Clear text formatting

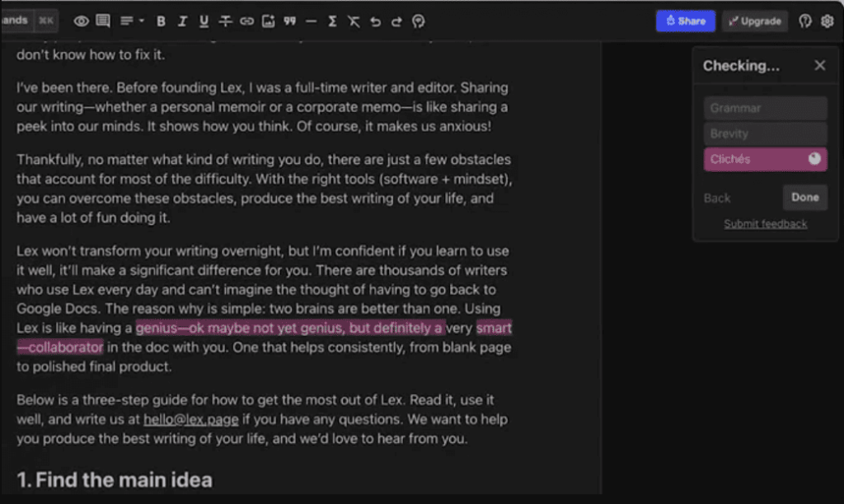click(354, 21)
